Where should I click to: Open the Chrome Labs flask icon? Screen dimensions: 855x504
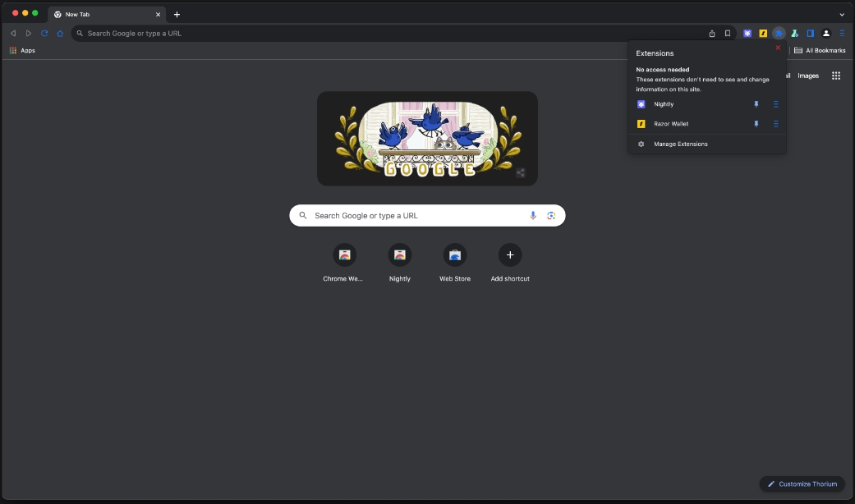click(x=794, y=33)
